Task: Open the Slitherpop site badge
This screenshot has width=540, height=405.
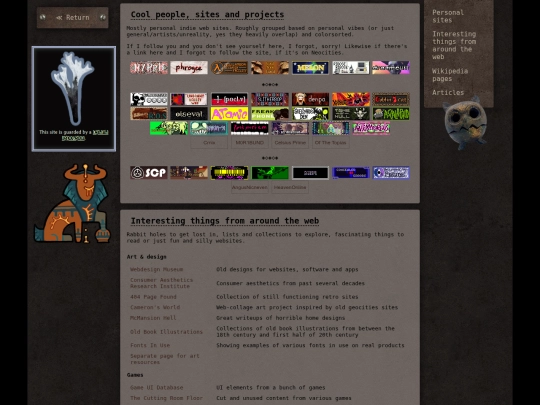Action: click(270, 99)
